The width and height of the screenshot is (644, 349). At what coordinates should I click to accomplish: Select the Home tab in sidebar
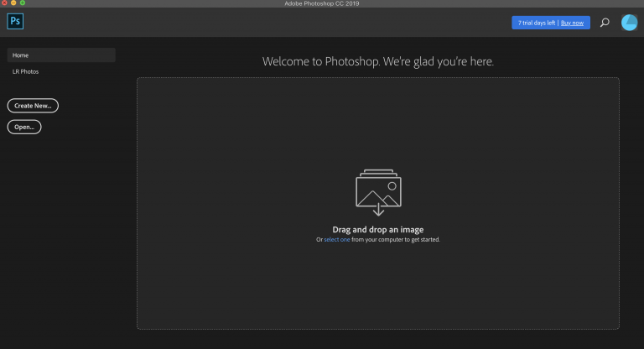point(61,55)
